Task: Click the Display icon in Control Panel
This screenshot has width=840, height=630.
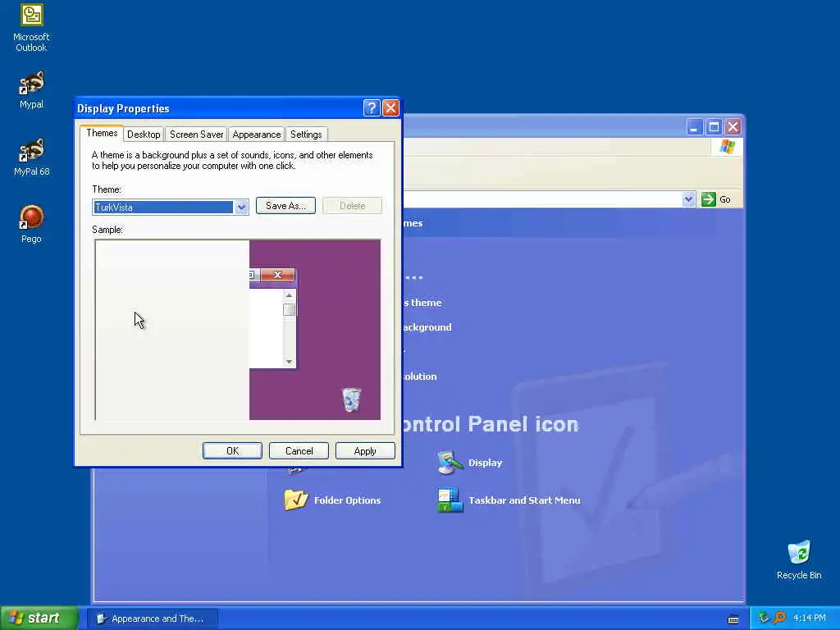Action: 450,463
